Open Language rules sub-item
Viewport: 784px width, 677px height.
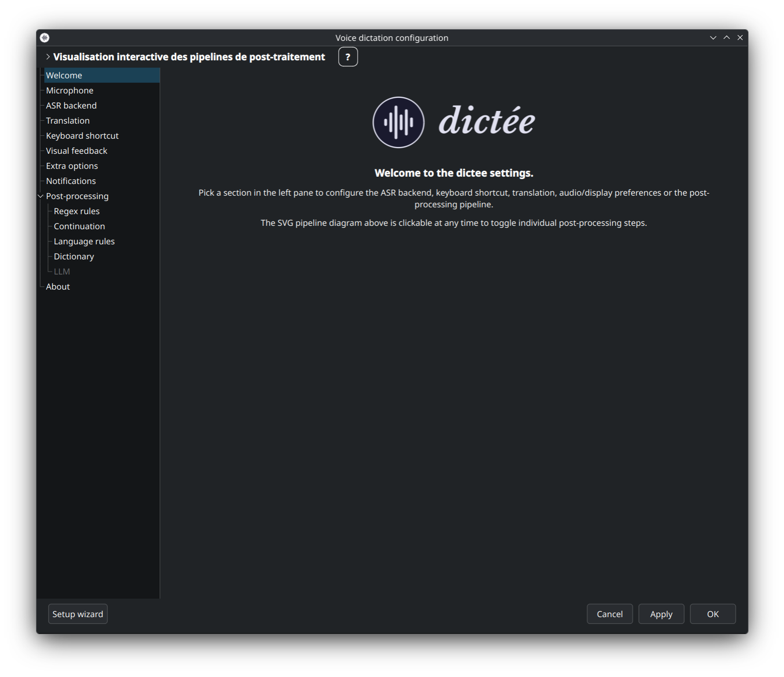tap(84, 241)
